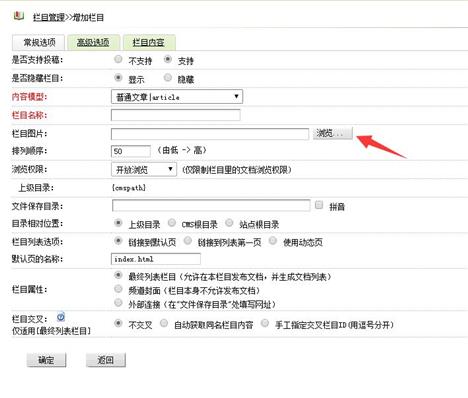Choose 隐藏 for 是否隐藏栏目

[x=168, y=78]
